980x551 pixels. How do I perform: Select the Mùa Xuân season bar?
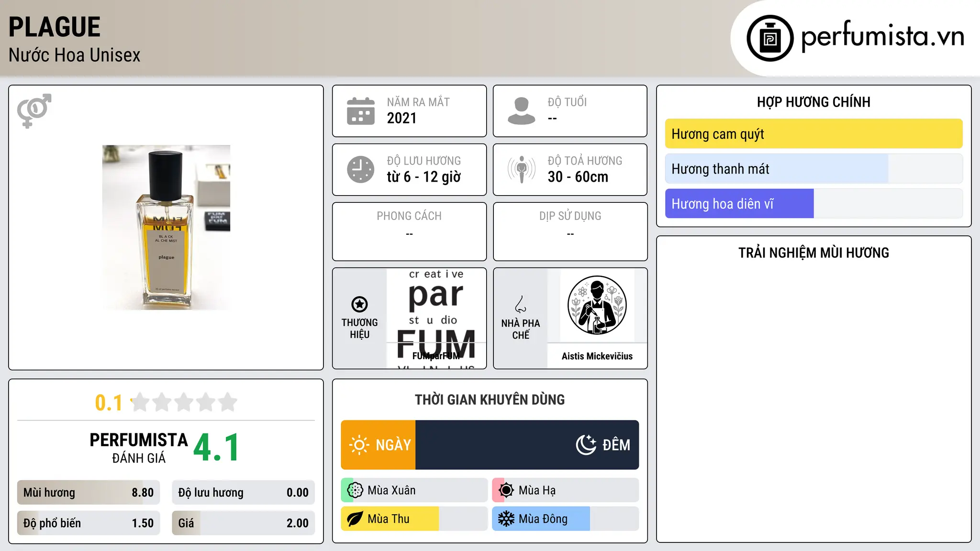pyautogui.click(x=414, y=490)
